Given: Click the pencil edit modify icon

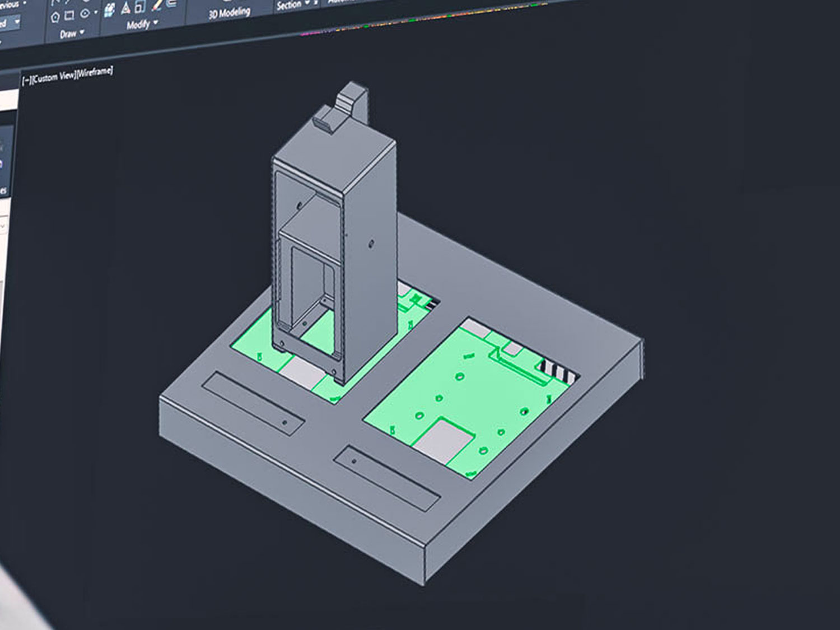Looking at the screenshot, I should tap(157, 4).
